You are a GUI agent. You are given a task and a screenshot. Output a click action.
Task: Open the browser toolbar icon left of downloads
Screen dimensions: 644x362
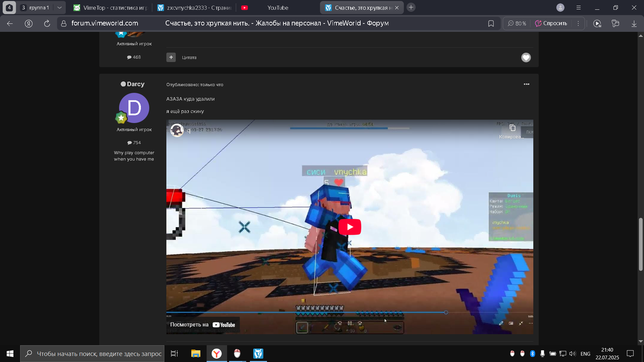(615, 23)
